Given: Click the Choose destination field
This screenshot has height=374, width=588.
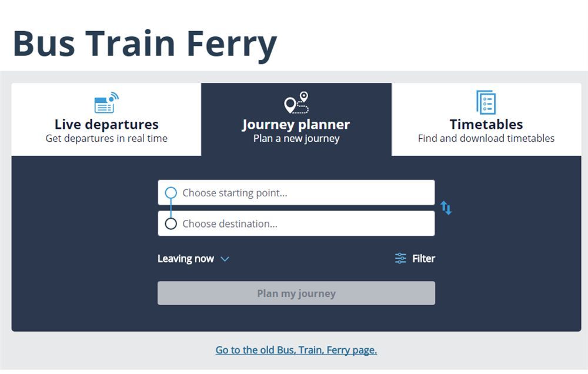Looking at the screenshot, I should 296,223.
